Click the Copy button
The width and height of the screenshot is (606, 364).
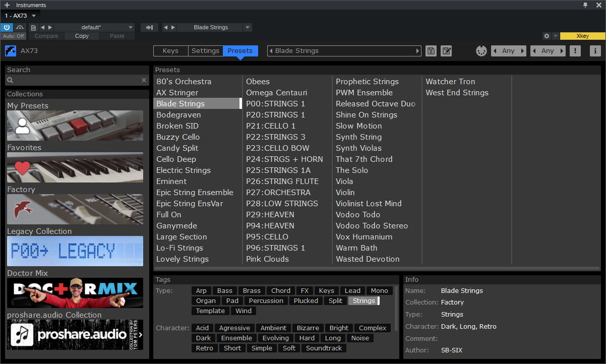tap(82, 36)
